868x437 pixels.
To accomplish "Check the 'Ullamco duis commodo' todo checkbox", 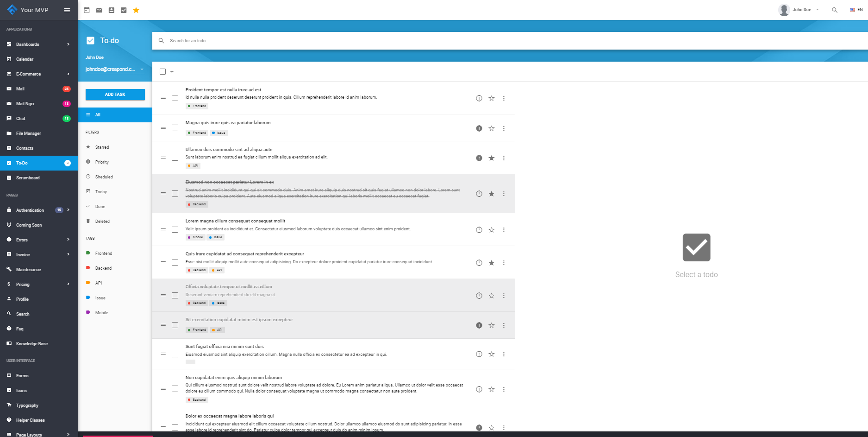I will 175,158.
